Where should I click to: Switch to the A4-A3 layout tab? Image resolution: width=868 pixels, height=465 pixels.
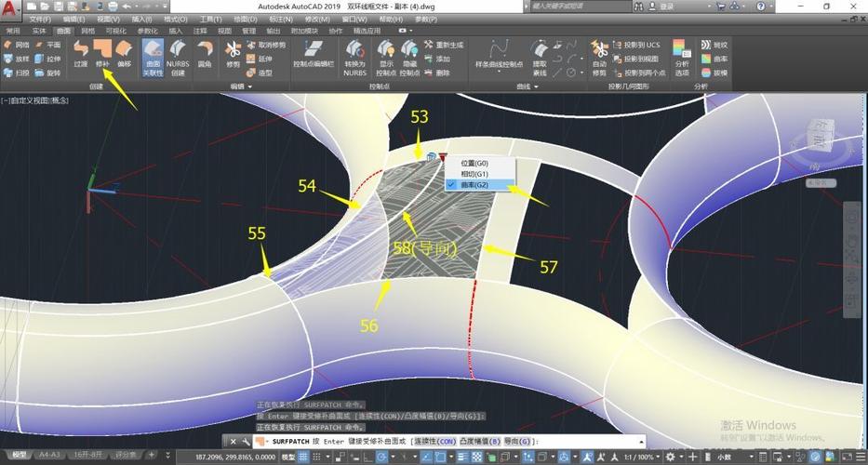[x=50, y=455]
